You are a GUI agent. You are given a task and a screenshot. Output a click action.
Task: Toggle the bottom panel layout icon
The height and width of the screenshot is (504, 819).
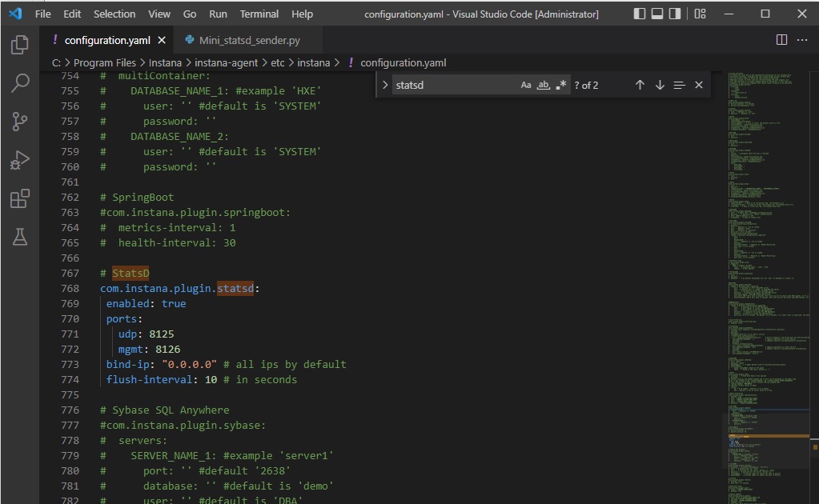tap(657, 14)
